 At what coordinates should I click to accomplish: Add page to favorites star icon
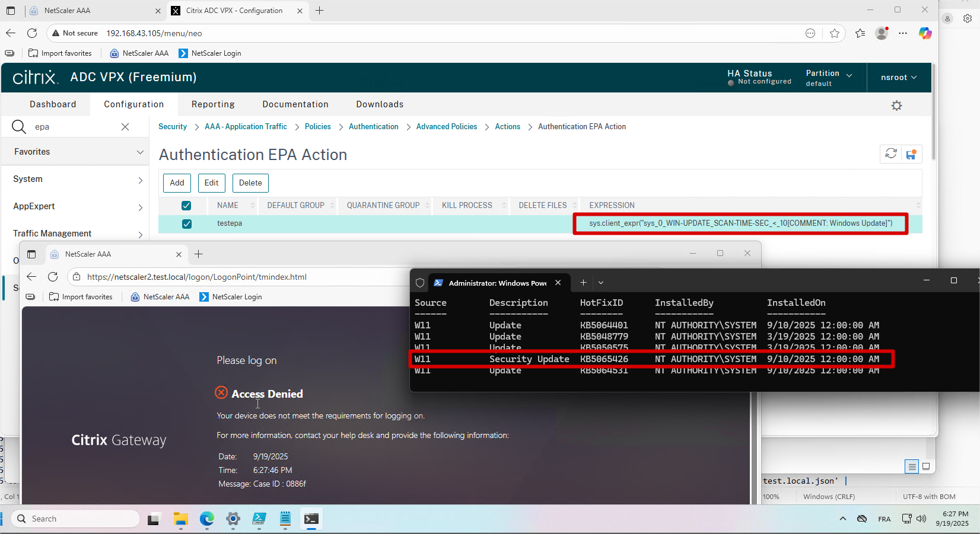point(835,33)
